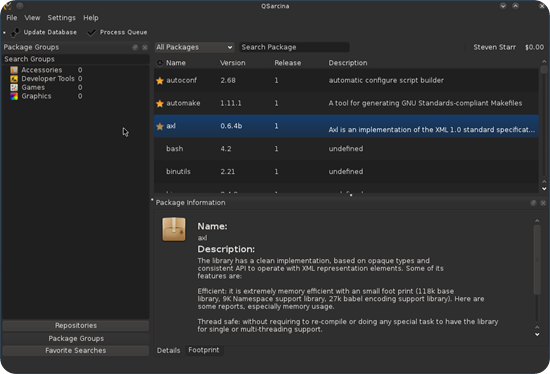Sort by the Description column header
This screenshot has width=550, height=374.
348,63
